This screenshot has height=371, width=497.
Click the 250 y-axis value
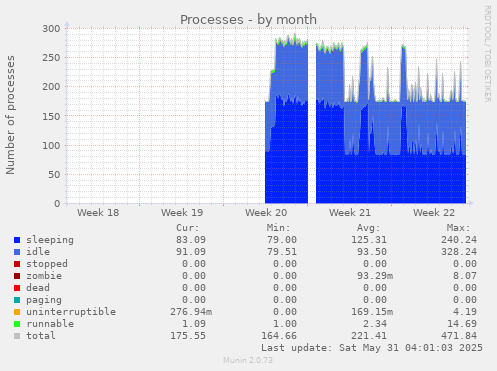tap(51, 58)
